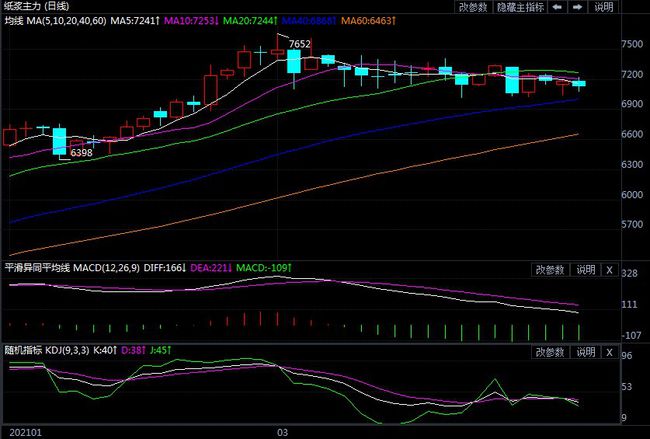Open 改参数 for the KDJ panel

550,352
